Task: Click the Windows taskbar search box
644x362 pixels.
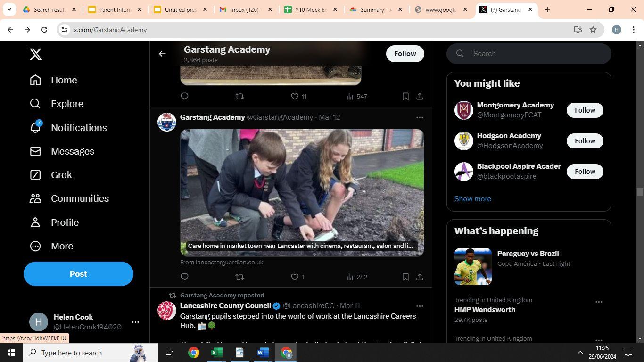Action: (91, 353)
